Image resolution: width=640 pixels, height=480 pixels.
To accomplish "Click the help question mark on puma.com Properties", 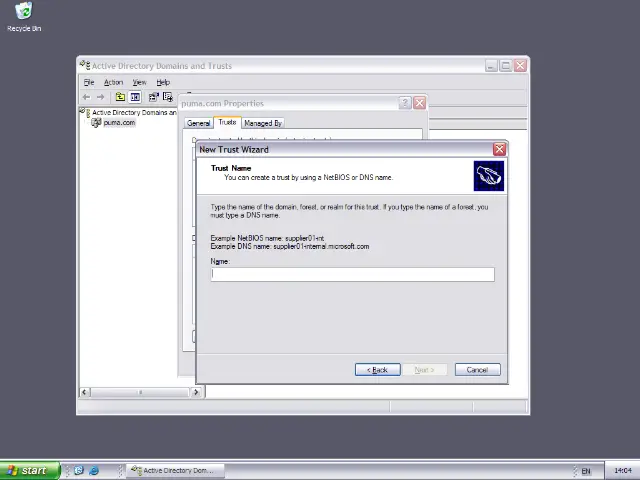I will pyautogui.click(x=405, y=103).
